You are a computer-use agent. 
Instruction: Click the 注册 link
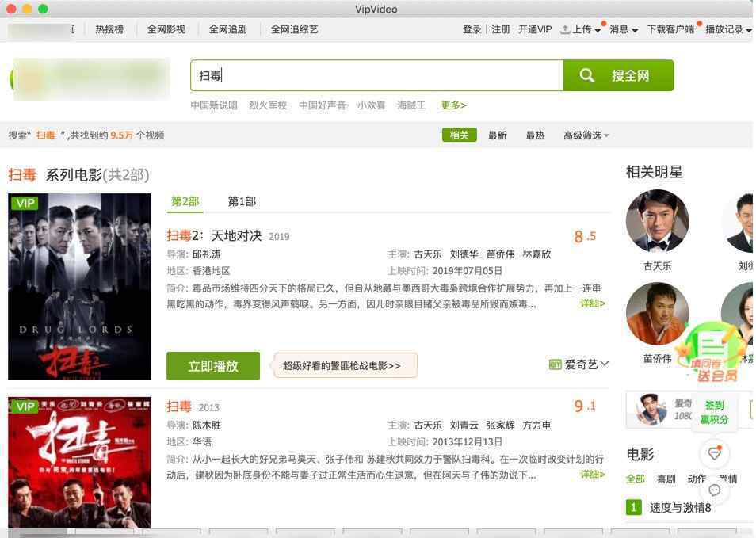pos(501,29)
